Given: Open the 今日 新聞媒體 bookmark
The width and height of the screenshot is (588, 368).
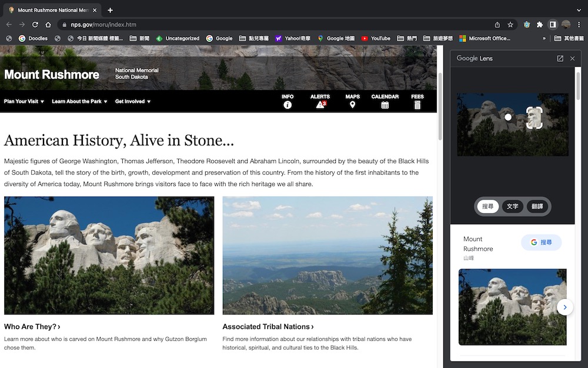Looking at the screenshot, I should [95, 38].
